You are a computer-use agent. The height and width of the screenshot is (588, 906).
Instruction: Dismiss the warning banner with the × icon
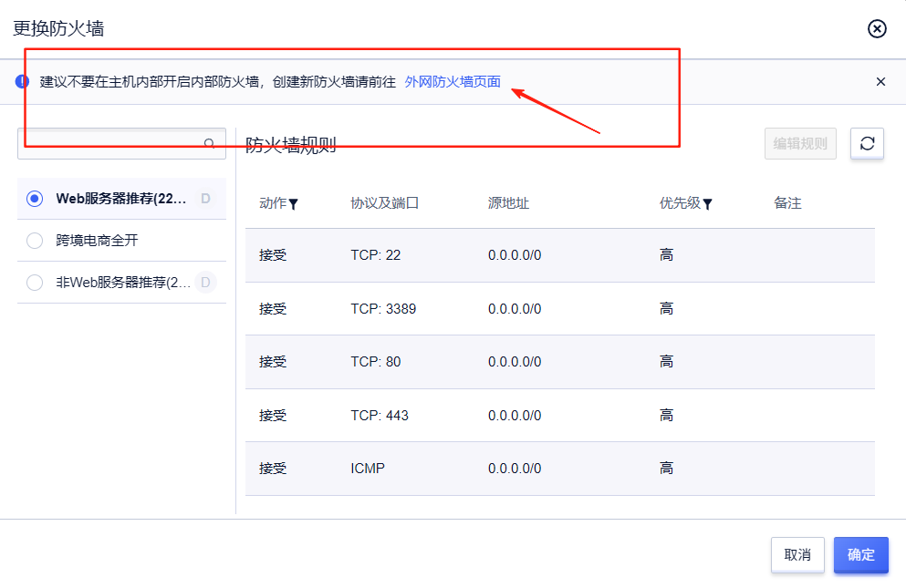(x=880, y=81)
